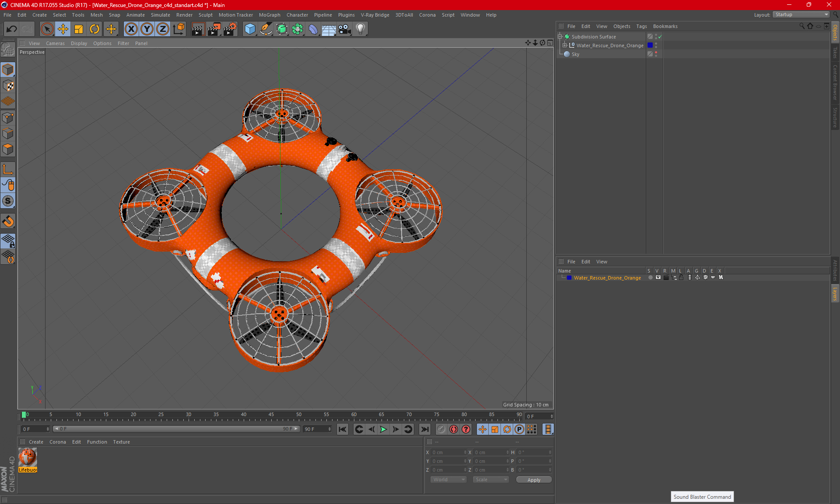This screenshot has width=840, height=504.
Task: Select the Rotate tool
Action: click(94, 29)
